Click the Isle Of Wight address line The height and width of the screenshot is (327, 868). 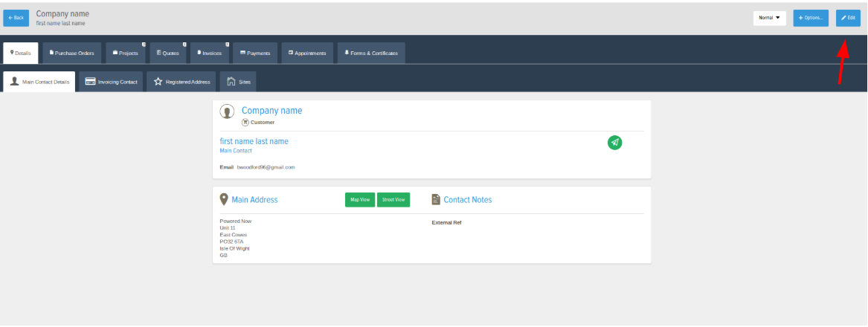(235, 249)
